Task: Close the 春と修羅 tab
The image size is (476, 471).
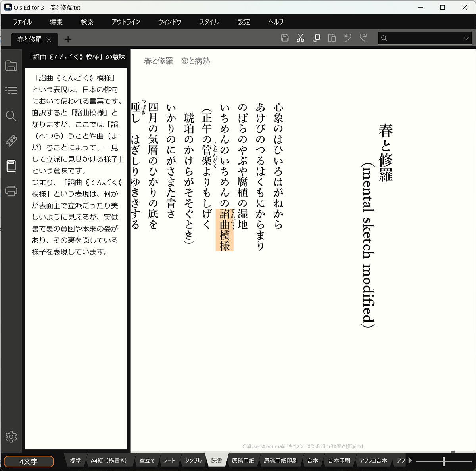Action: [x=49, y=39]
